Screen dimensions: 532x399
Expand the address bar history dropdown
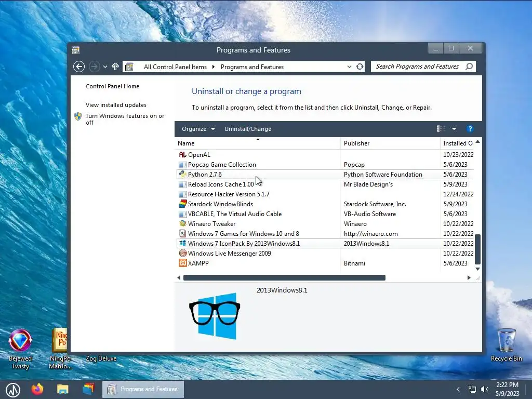[x=349, y=67]
